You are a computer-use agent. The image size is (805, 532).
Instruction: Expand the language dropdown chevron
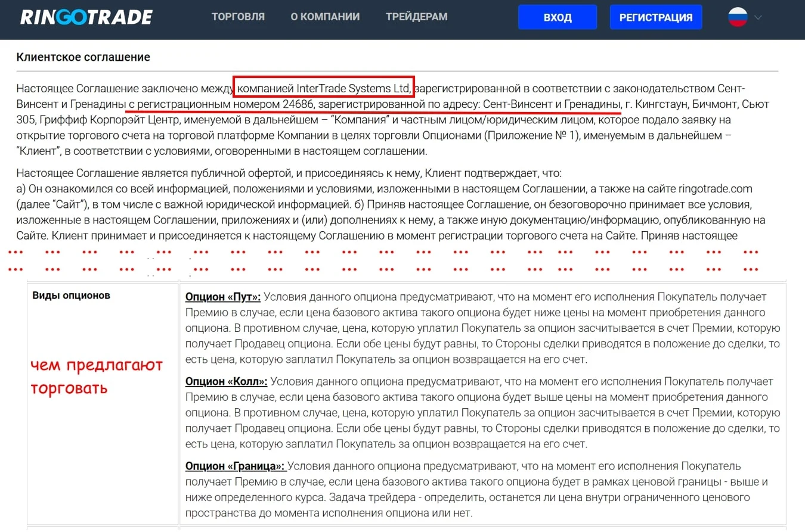(758, 17)
